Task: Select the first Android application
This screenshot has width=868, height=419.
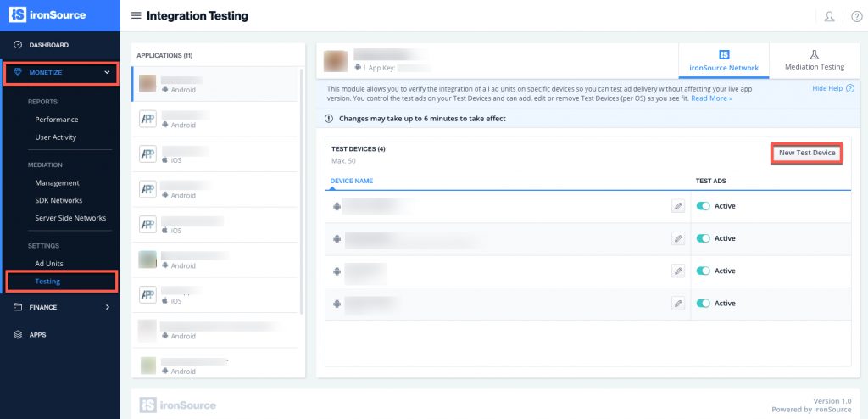Action: (214, 84)
